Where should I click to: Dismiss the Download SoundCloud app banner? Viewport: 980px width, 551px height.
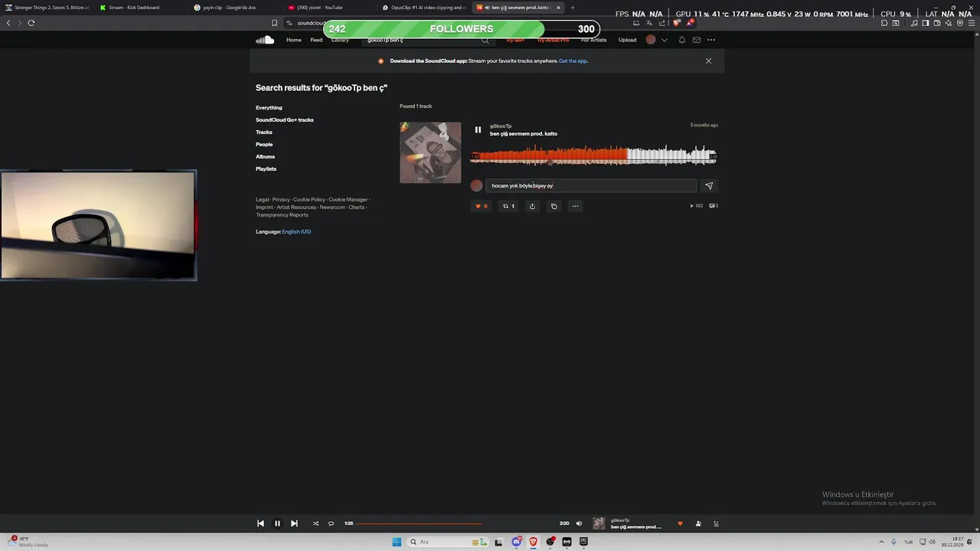click(708, 61)
